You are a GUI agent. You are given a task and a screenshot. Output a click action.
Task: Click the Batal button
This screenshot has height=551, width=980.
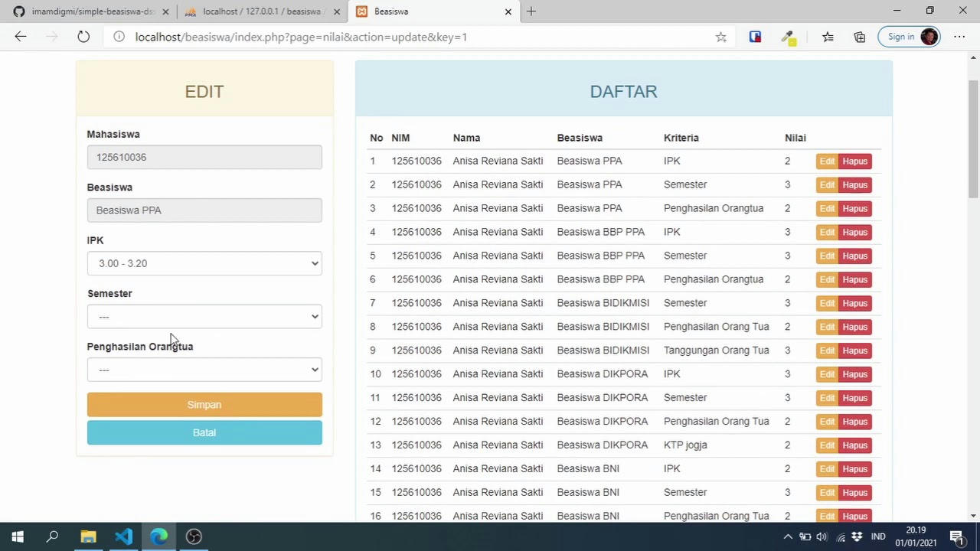pyautogui.click(x=204, y=432)
